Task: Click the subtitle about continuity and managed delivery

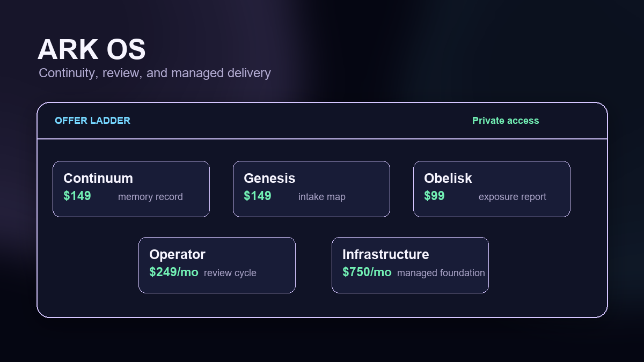Action: point(155,73)
